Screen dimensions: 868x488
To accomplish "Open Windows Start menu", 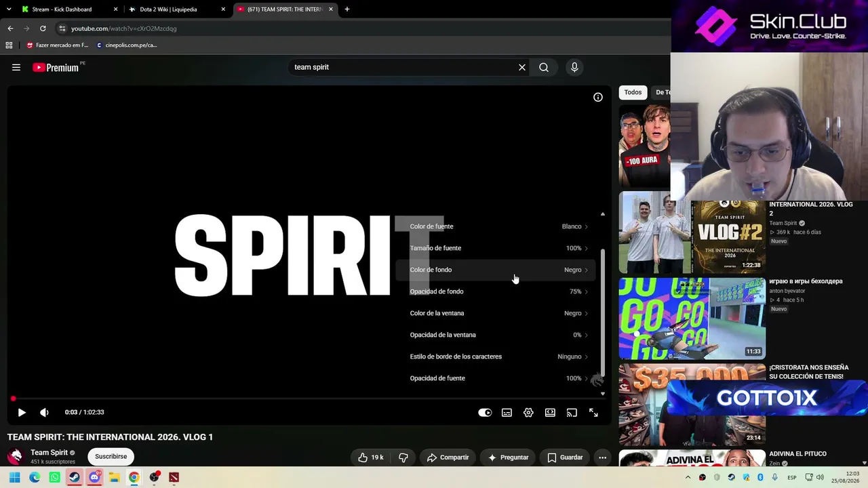I will pyautogui.click(x=14, y=477).
